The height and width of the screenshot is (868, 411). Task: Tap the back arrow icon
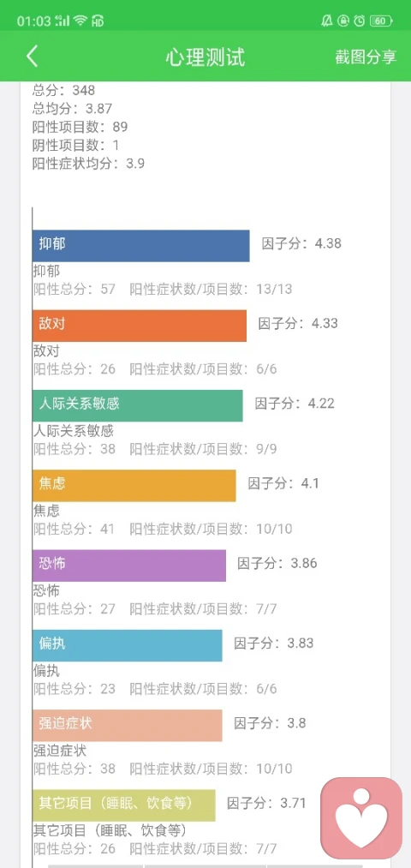click(32, 57)
